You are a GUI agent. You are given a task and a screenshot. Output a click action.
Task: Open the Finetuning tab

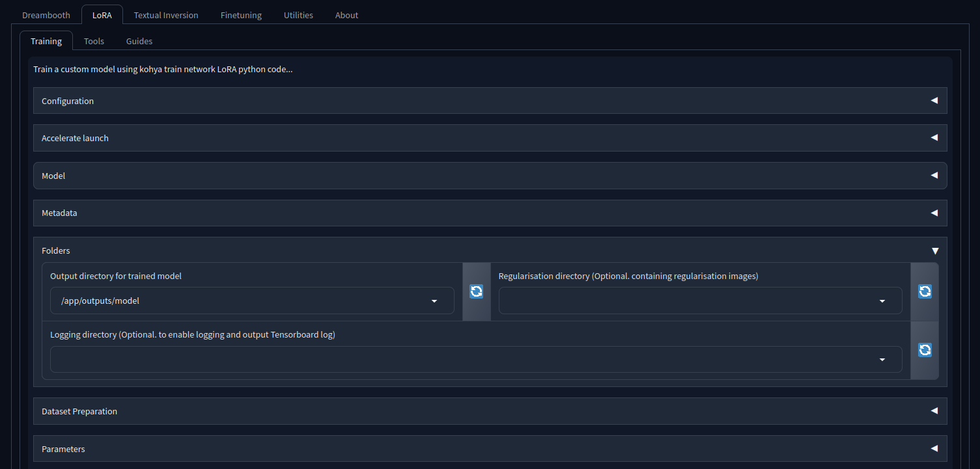click(x=241, y=15)
